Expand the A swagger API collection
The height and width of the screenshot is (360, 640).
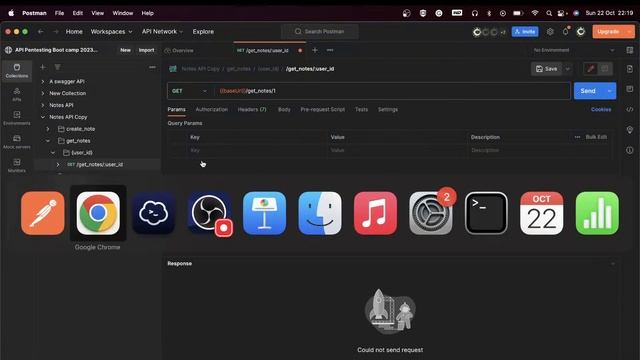[x=42, y=82]
